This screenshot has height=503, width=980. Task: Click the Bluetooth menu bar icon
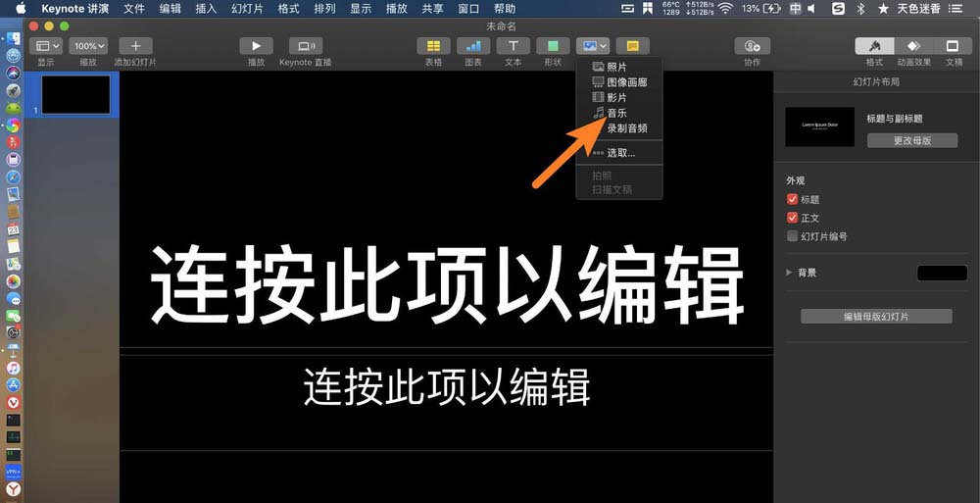[860, 9]
